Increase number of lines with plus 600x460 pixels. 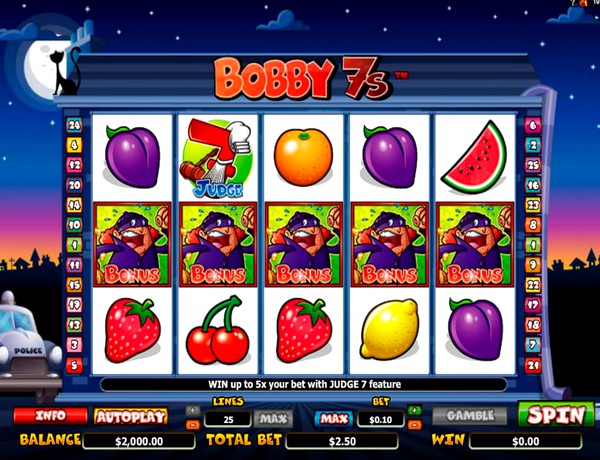(x=193, y=410)
